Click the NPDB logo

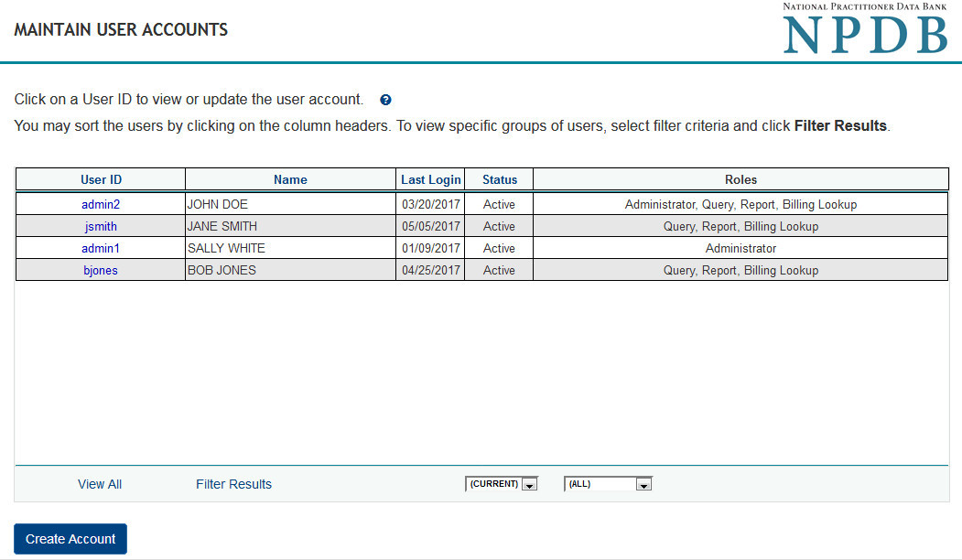(x=865, y=29)
